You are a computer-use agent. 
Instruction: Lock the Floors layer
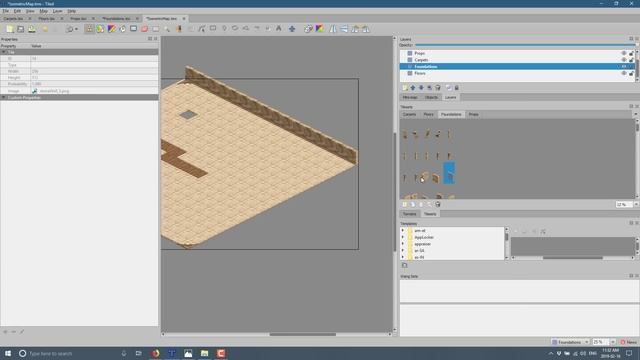(631, 73)
